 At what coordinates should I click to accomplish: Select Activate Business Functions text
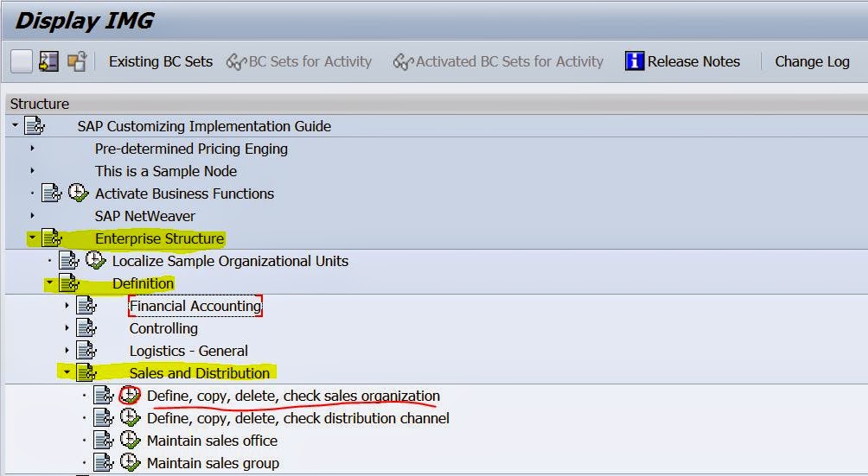click(x=184, y=194)
